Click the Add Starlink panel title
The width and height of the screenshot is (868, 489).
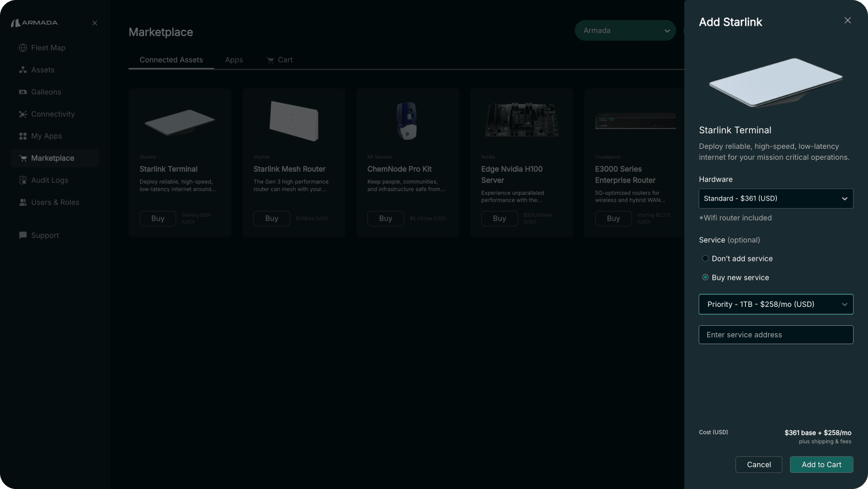pyautogui.click(x=730, y=22)
